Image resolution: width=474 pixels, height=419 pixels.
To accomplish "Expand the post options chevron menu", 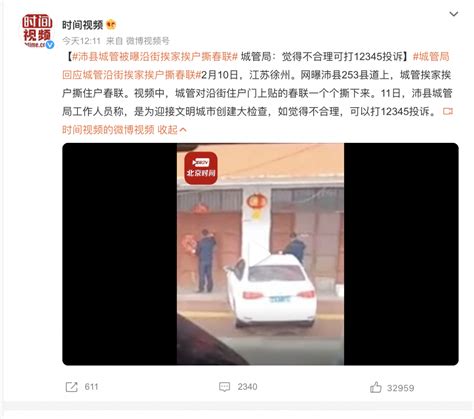I will (x=454, y=14).
